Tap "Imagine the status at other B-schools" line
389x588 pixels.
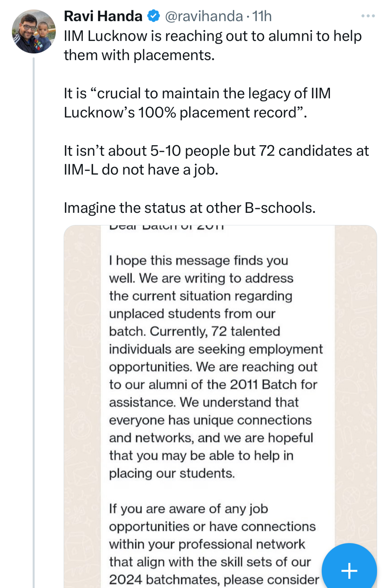click(x=190, y=208)
